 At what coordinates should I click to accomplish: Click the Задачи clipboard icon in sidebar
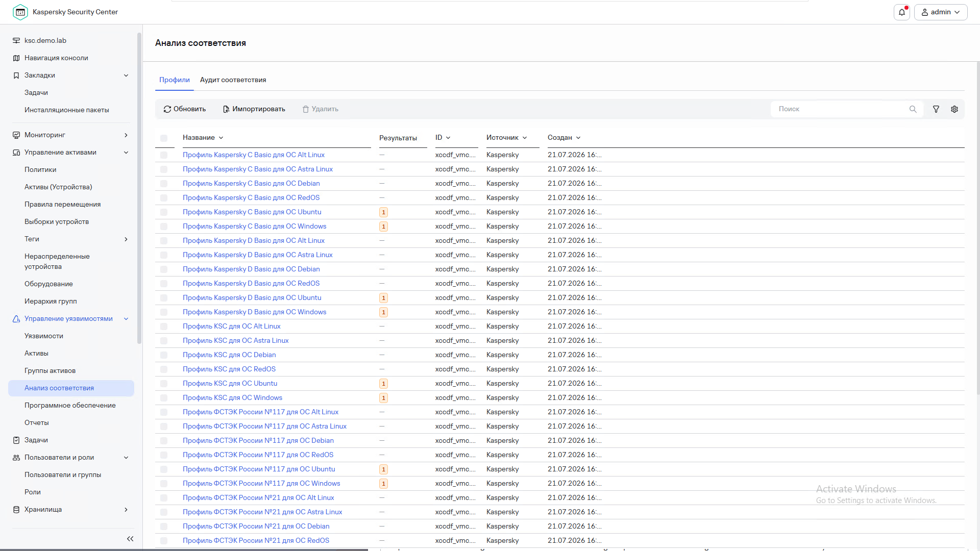[16, 440]
